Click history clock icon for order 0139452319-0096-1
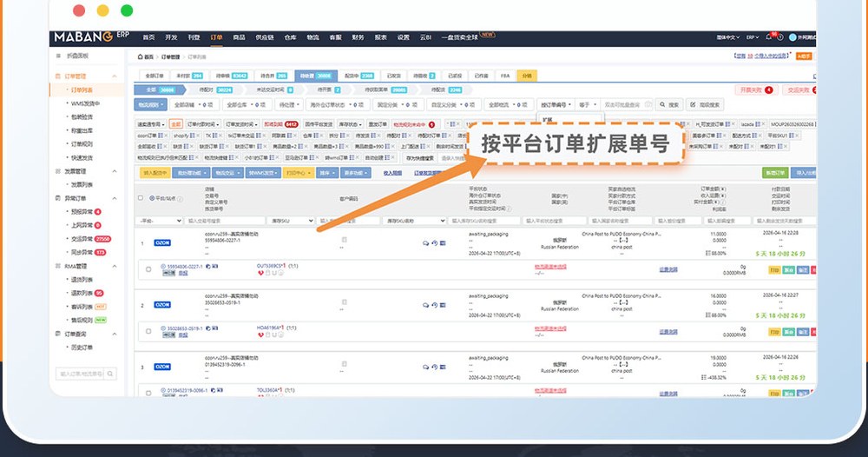 point(434,367)
